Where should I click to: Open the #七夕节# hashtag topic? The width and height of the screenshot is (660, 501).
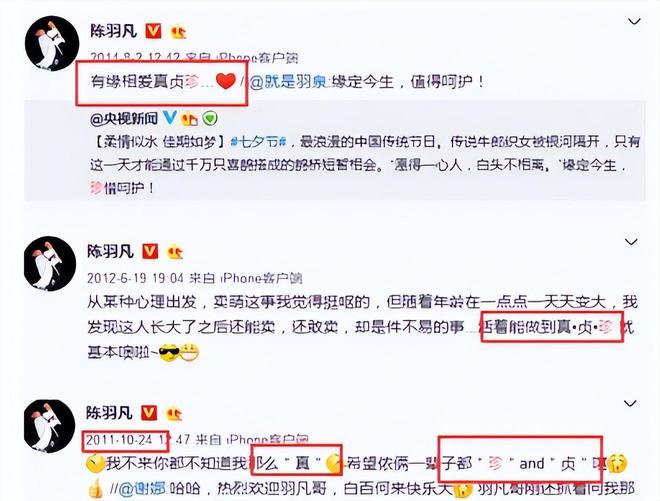(x=258, y=142)
